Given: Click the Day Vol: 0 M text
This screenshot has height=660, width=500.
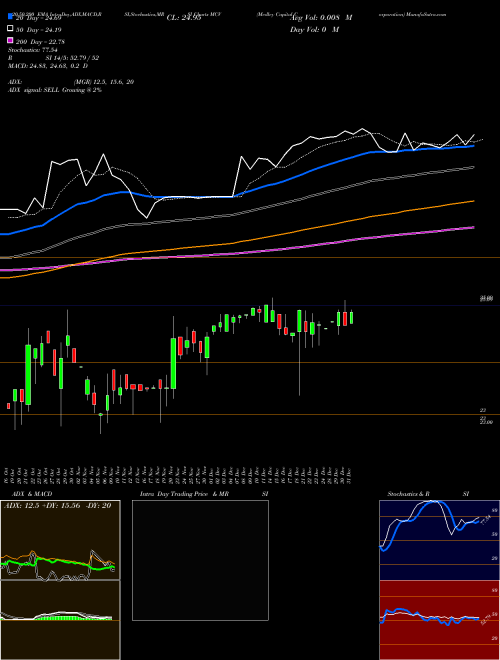Looking at the screenshot, I should pyautogui.click(x=314, y=30).
